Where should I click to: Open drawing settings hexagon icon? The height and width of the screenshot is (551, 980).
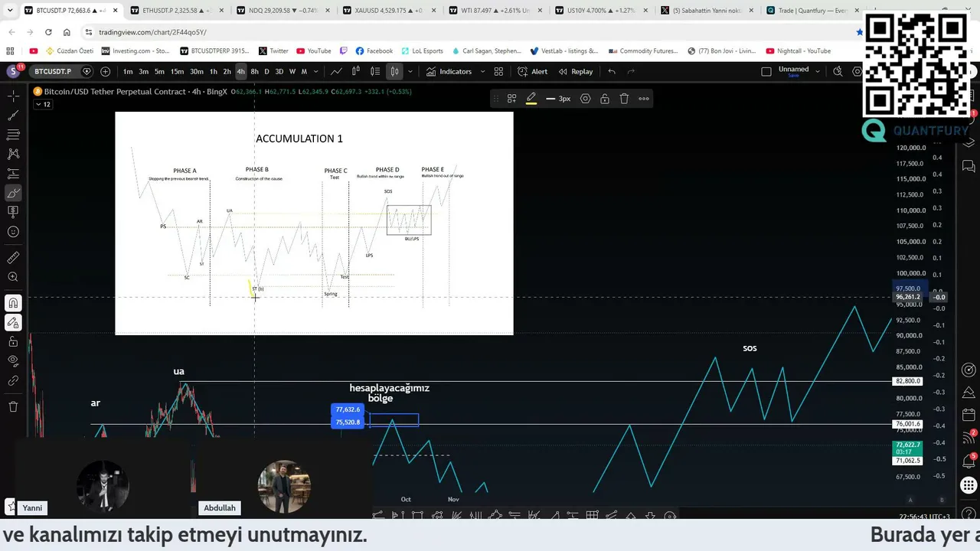pos(586,99)
